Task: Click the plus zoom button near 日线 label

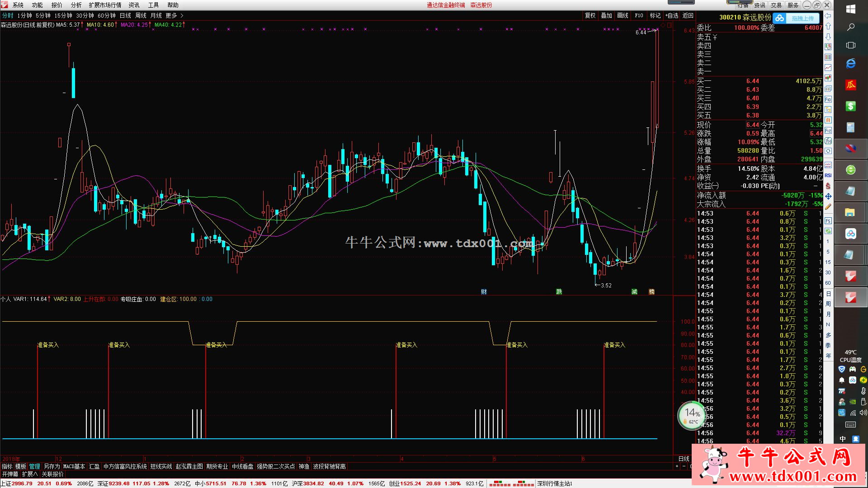Action: (x=677, y=466)
